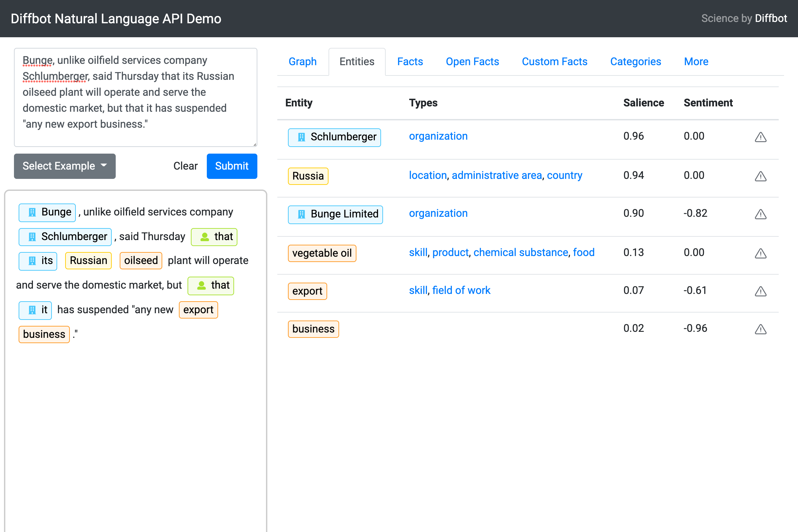Click sentiment value -0.96
Viewport: 798px width, 532px height.
(695, 329)
